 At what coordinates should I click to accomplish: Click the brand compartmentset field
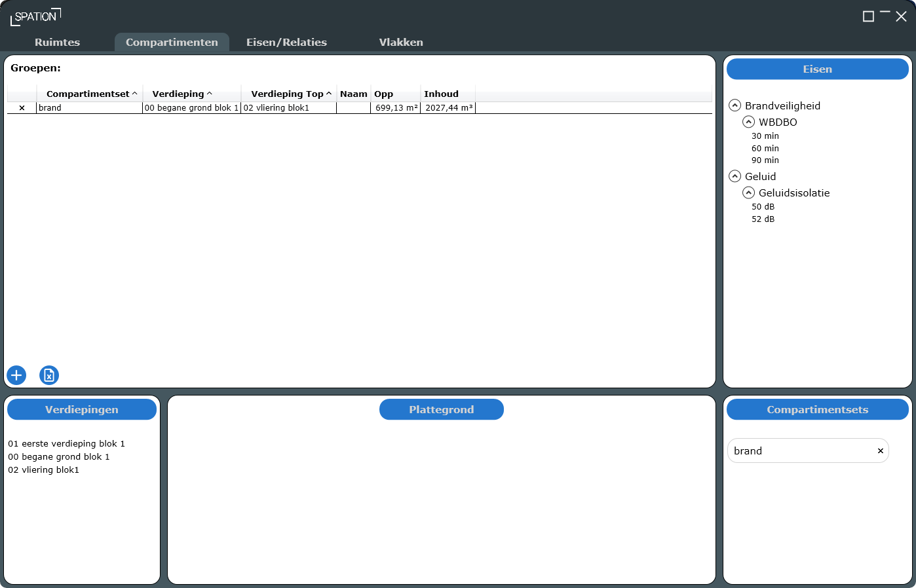(x=808, y=450)
